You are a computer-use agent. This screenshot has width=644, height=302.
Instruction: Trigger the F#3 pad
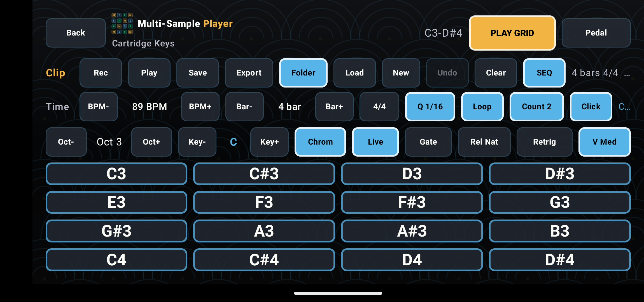412,202
